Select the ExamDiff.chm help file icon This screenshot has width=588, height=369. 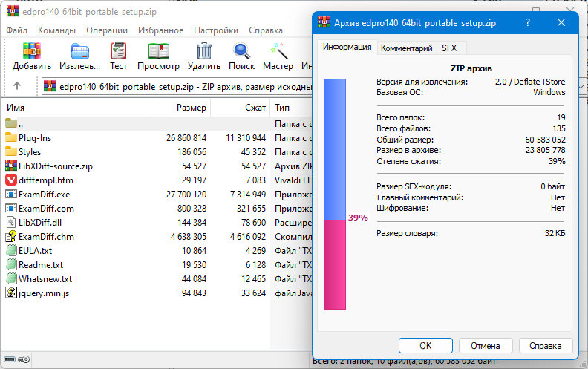pos(11,236)
